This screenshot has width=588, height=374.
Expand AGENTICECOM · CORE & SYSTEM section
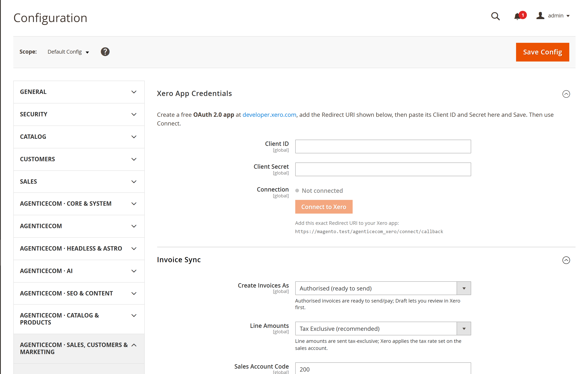[x=79, y=204]
